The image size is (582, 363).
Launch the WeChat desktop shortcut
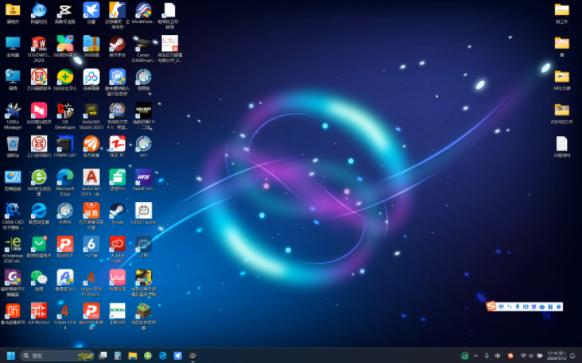coord(39,278)
